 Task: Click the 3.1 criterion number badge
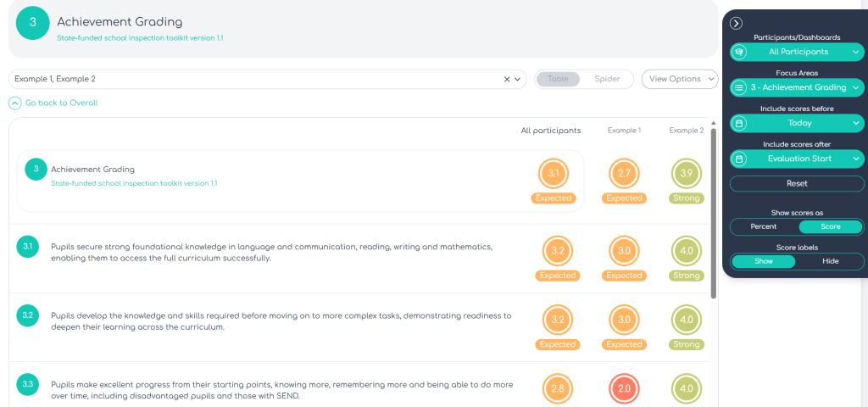[x=28, y=247]
